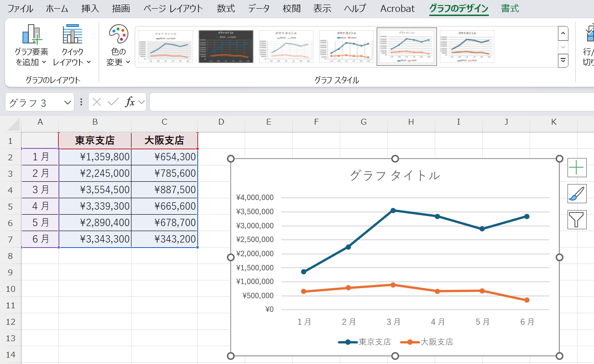Image resolution: width=594 pixels, height=364 pixels.
Task: Click the chart elements plus icon beside the chart
Action: coord(577,168)
